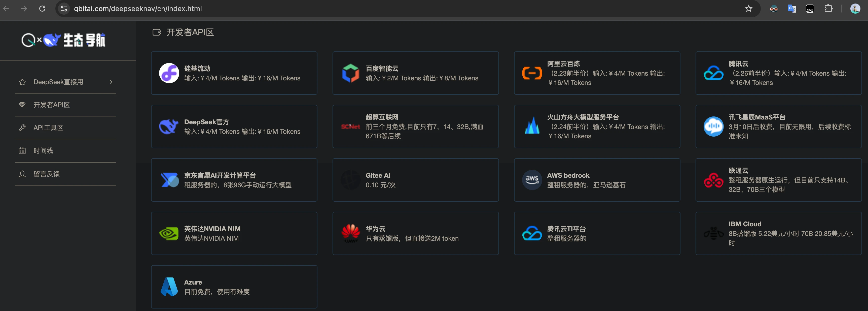Click the 讯飞星辰 microphone icon
Screen dimensions: 868x311
tap(713, 127)
